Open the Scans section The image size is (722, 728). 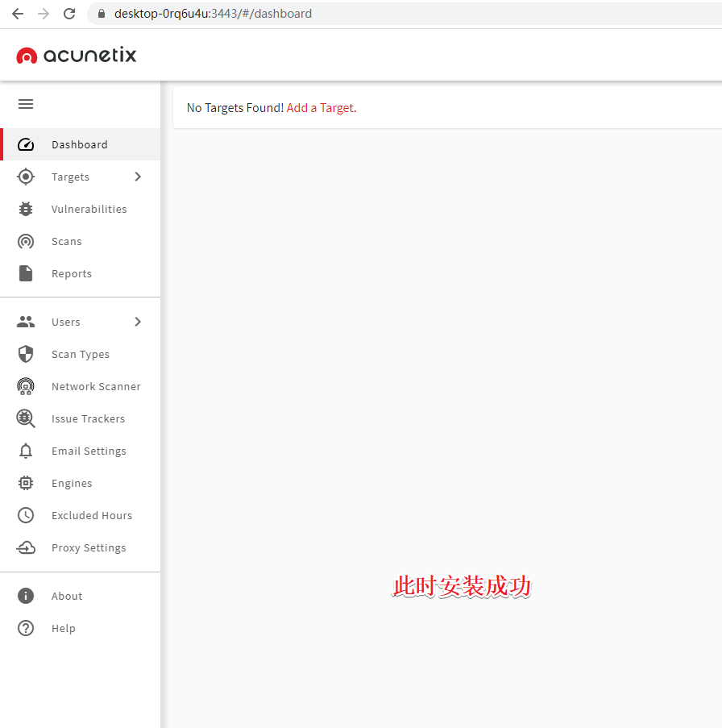coord(81,241)
